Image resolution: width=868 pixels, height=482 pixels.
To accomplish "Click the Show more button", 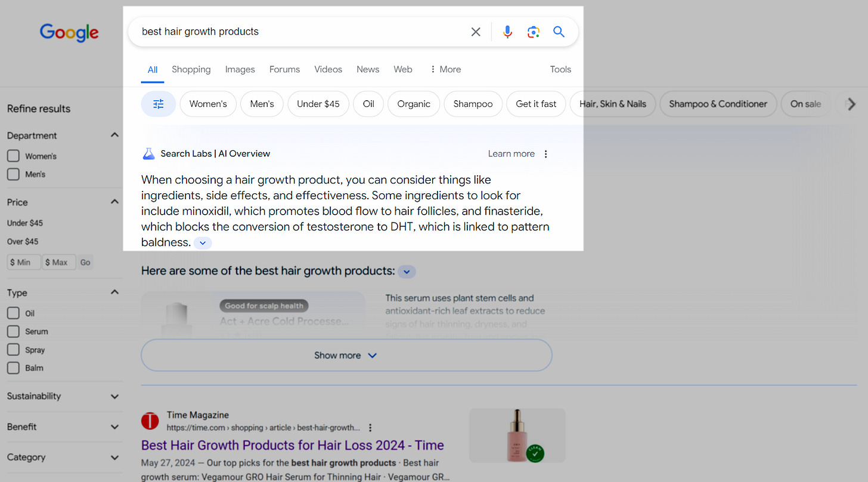I will click(346, 355).
